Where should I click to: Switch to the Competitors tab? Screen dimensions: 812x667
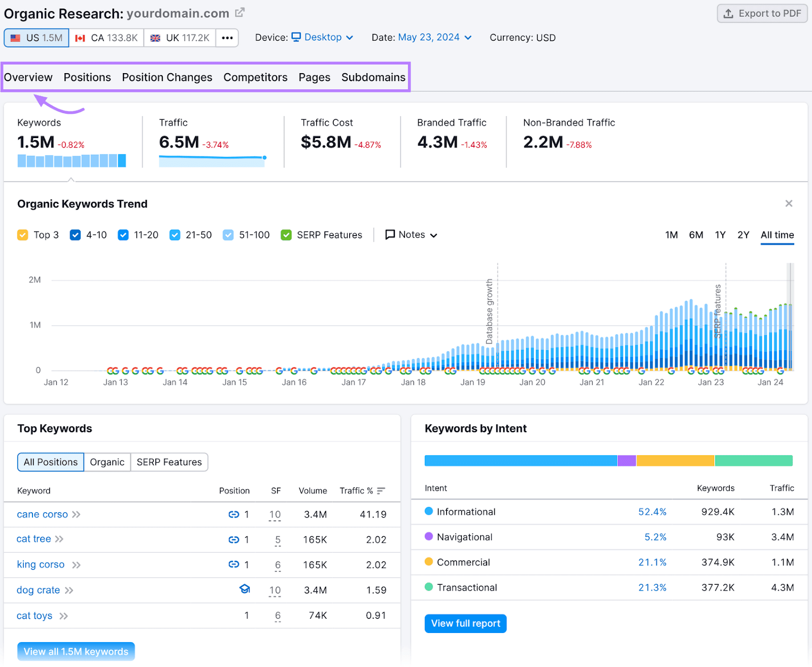255,77
